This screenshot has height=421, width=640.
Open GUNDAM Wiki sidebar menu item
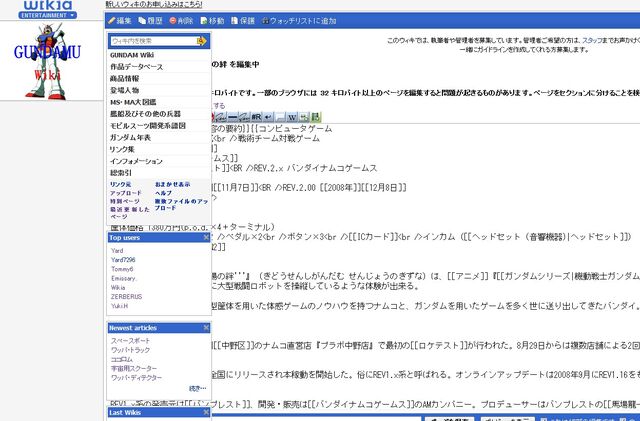[x=132, y=55]
